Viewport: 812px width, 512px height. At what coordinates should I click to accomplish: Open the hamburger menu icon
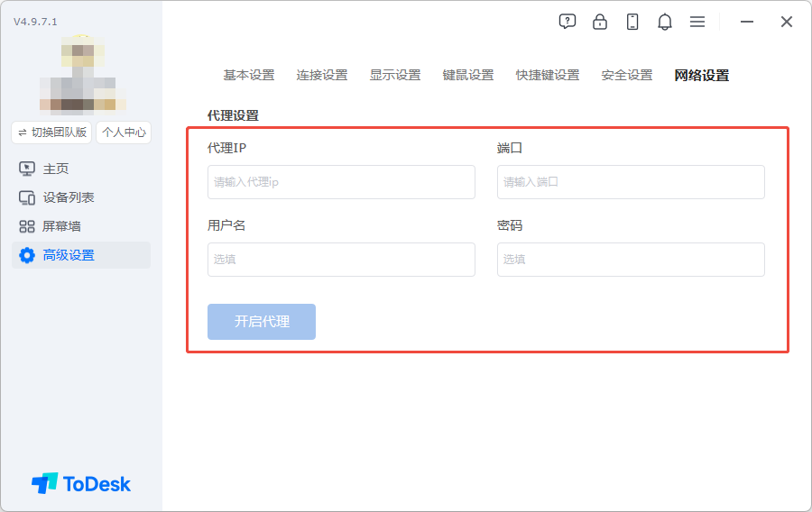point(697,22)
